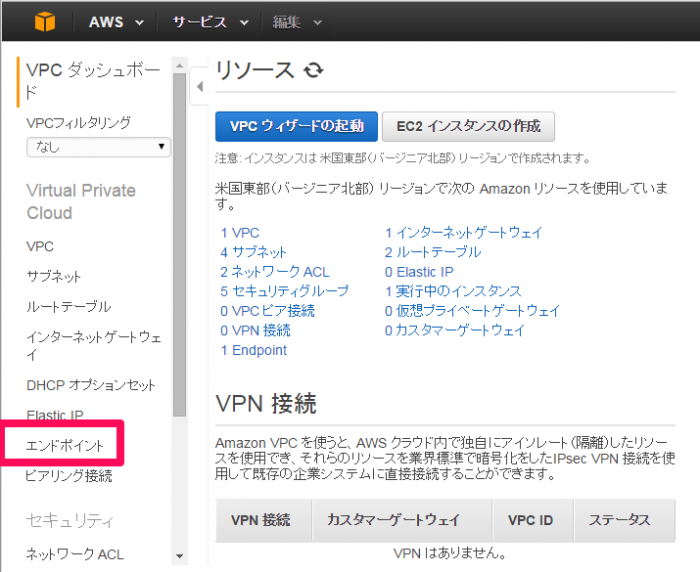Select ピアリング接続 in the sidebar
The width and height of the screenshot is (700, 572).
click(x=69, y=476)
